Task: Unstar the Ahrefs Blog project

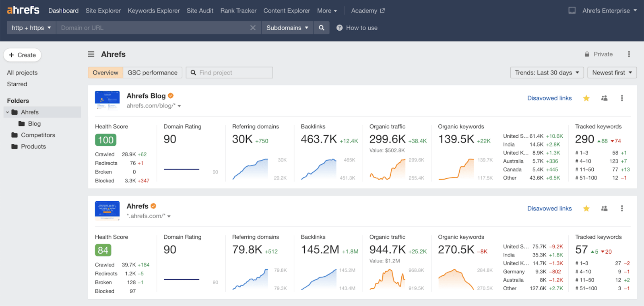Action: tap(586, 98)
